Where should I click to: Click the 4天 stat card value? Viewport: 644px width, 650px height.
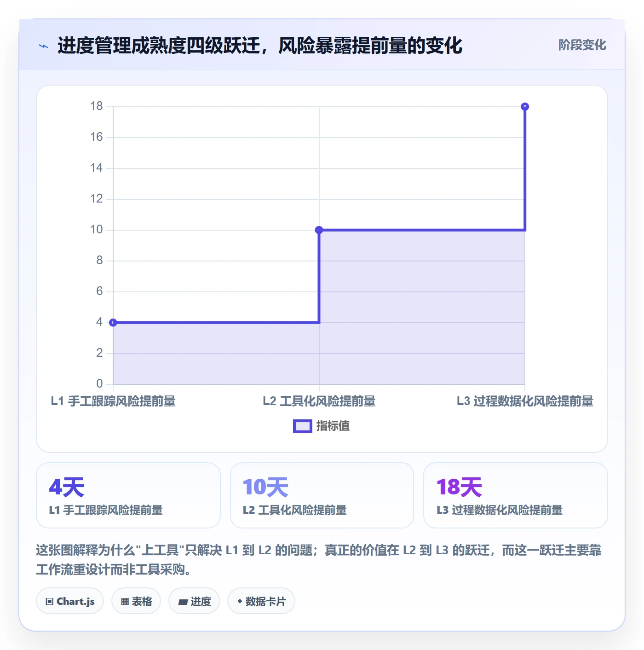[67, 487]
